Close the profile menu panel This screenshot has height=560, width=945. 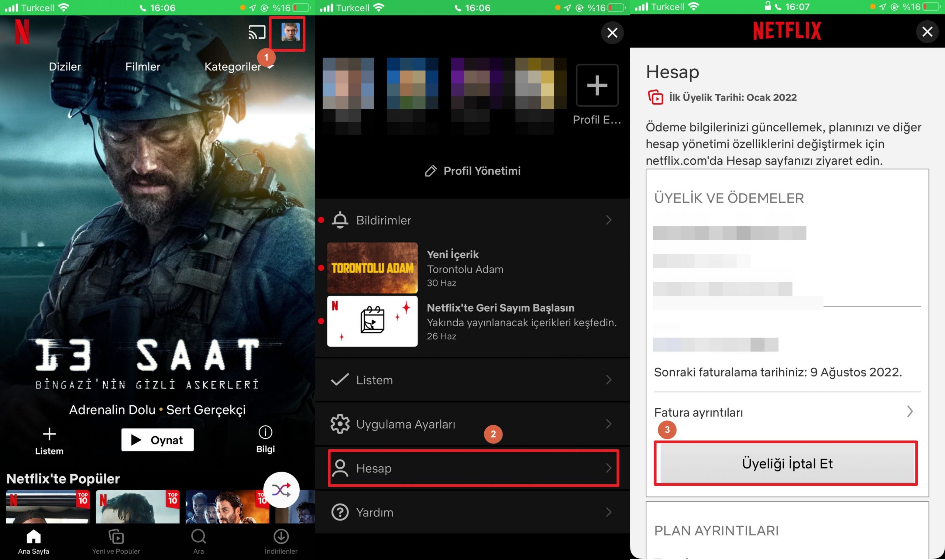coord(612,33)
